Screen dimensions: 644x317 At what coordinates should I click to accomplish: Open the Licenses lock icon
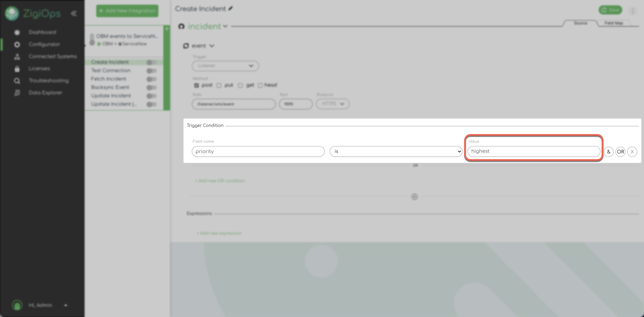(17, 69)
